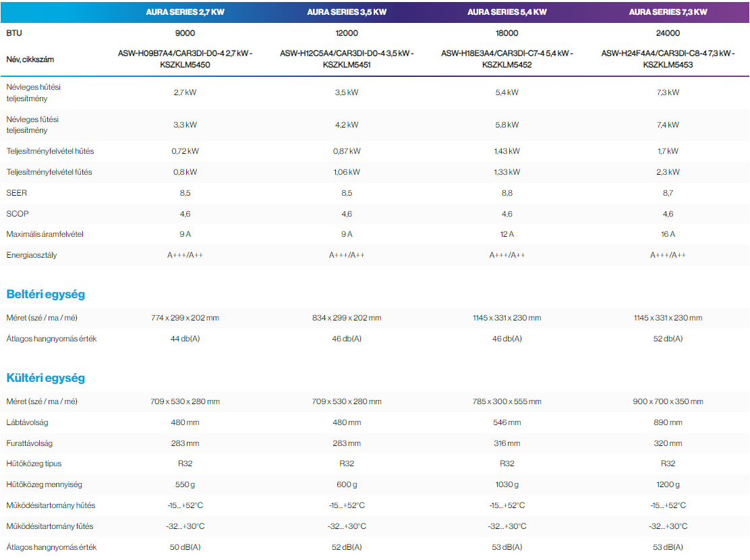Select the 0,87 kW cooling power input
The width and height of the screenshot is (750, 560).
point(347,151)
